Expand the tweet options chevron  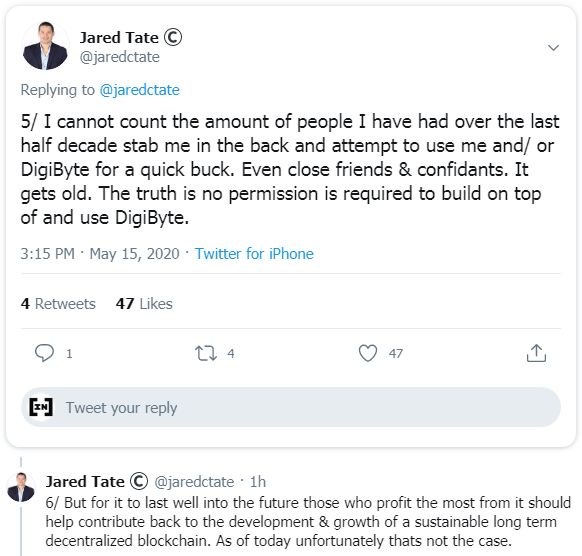click(x=553, y=48)
